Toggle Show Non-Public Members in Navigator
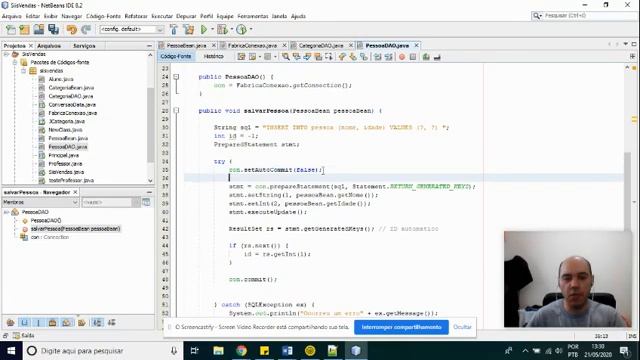Screen dimensions: 640x360 click(x=52, y=322)
